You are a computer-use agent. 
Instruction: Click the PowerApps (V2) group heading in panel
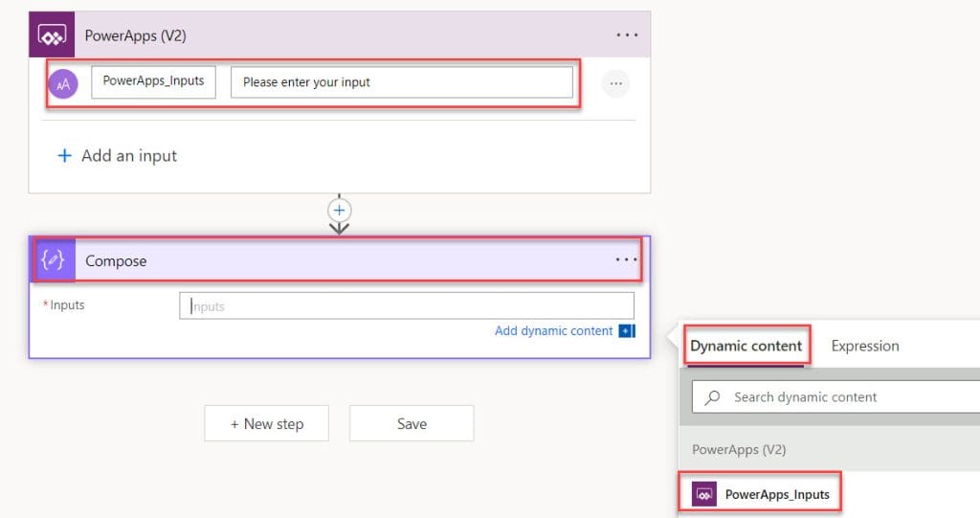tap(739, 450)
